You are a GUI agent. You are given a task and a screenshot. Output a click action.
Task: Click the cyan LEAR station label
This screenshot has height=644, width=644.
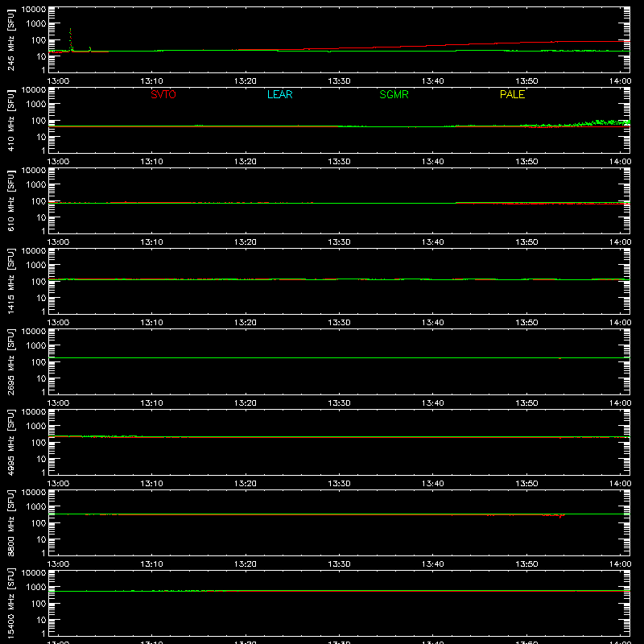click(x=279, y=94)
